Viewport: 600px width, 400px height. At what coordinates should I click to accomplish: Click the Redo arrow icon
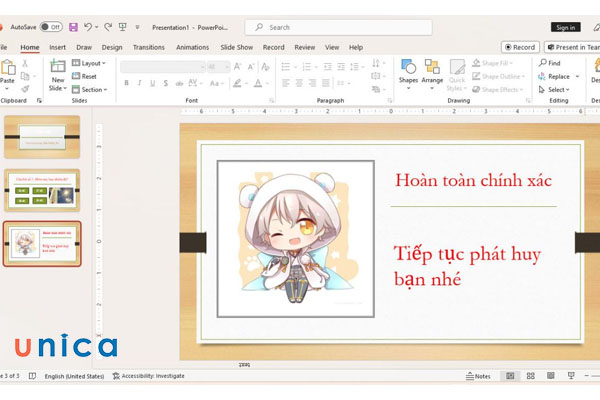point(108,26)
